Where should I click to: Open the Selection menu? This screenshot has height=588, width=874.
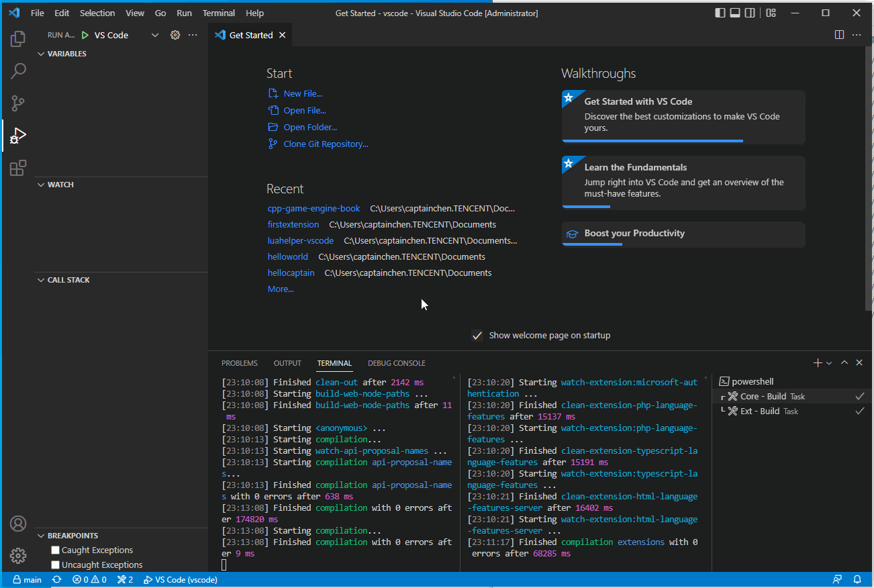pyautogui.click(x=97, y=13)
